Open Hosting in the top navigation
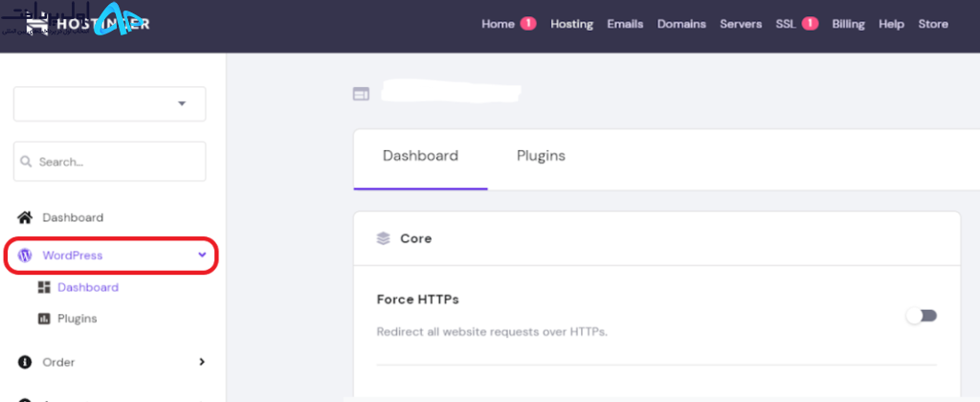This screenshot has height=402, width=980. (572, 24)
